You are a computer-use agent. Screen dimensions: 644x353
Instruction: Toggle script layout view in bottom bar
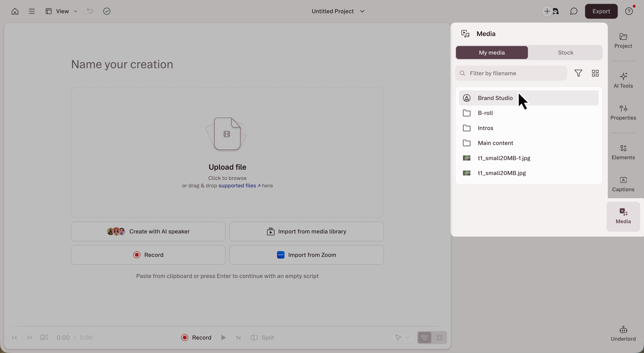424,337
